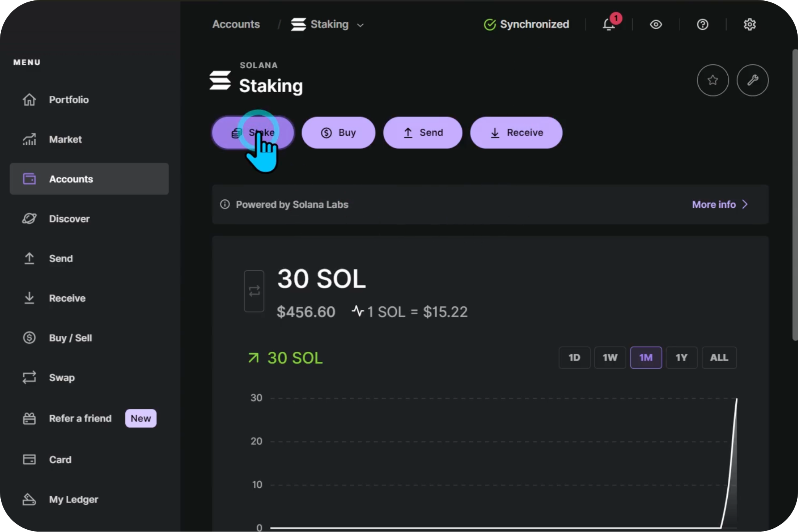The height and width of the screenshot is (532, 798).
Task: Go to Accounts in the breadcrumb
Action: pos(236,24)
